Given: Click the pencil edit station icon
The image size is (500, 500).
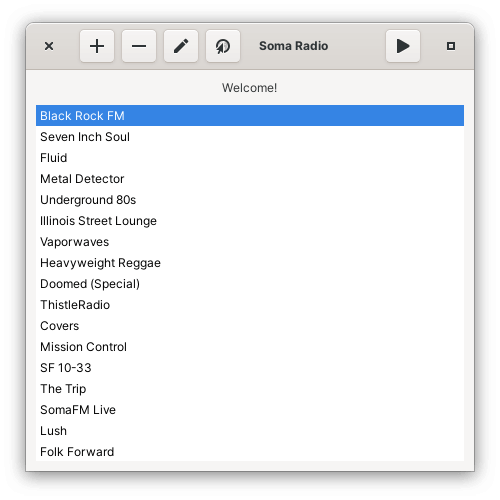Looking at the screenshot, I should [x=181, y=46].
